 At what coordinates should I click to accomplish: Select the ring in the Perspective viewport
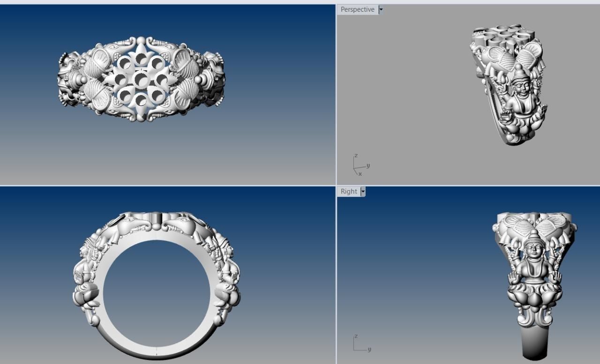click(509, 84)
